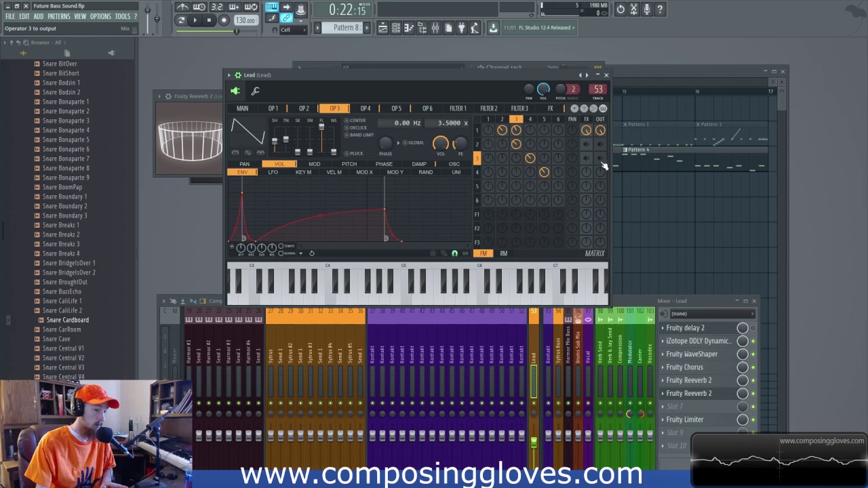
Task: Click the microphone one-click recording icon
Action: [x=646, y=9]
